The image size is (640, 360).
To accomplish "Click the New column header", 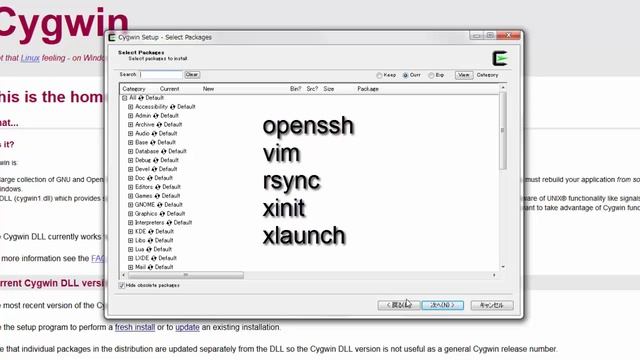I will 208,89.
